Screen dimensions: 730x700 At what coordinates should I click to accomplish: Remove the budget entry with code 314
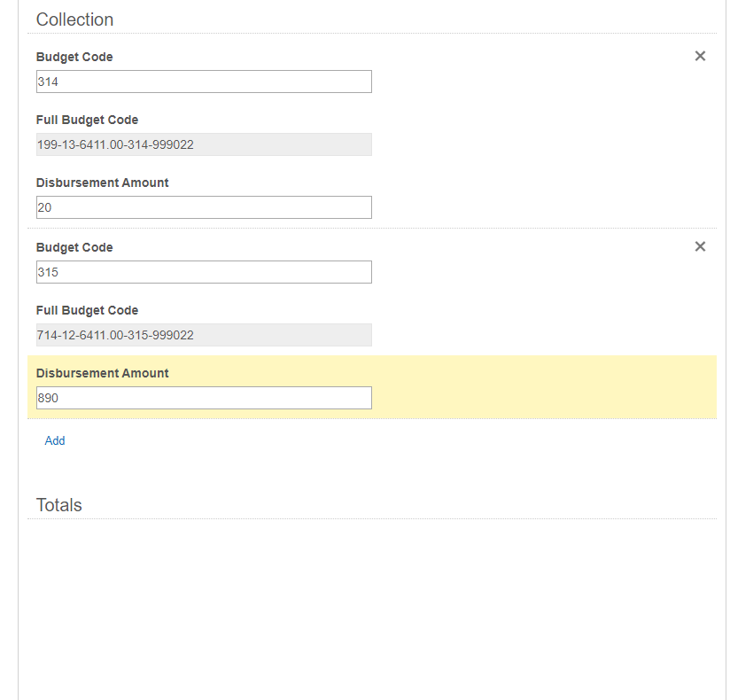click(700, 56)
